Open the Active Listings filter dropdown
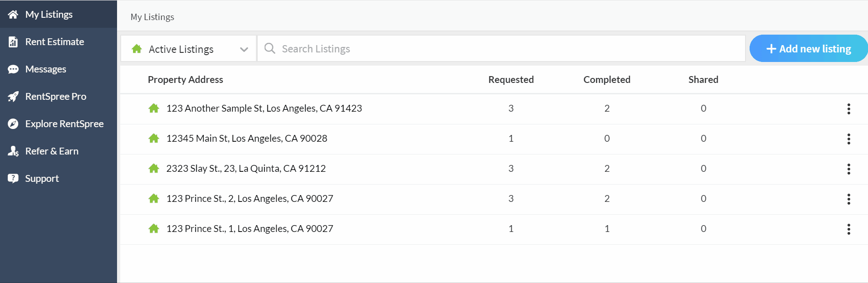Screen dimensions: 868x283 pos(245,49)
